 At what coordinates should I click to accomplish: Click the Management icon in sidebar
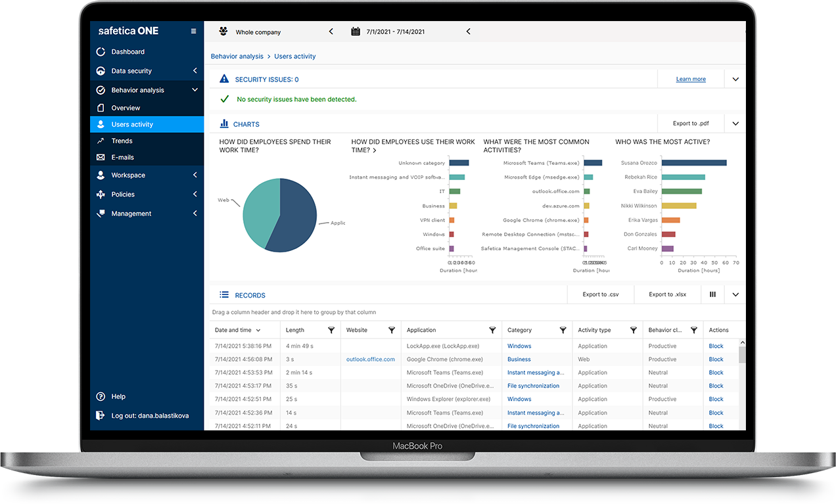click(x=101, y=214)
